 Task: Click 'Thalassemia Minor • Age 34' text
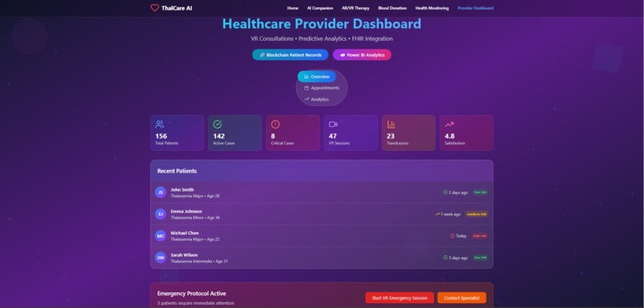coord(195,218)
